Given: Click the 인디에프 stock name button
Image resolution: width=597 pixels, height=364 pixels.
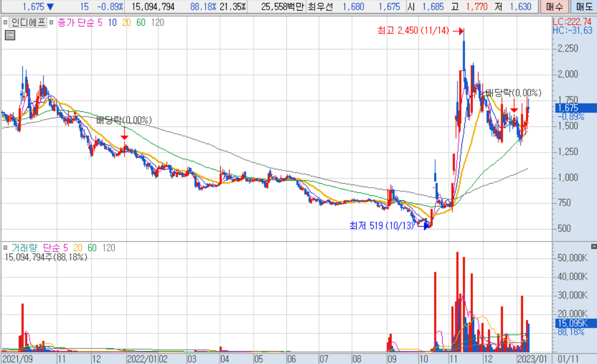Looking at the screenshot, I should (28, 22).
